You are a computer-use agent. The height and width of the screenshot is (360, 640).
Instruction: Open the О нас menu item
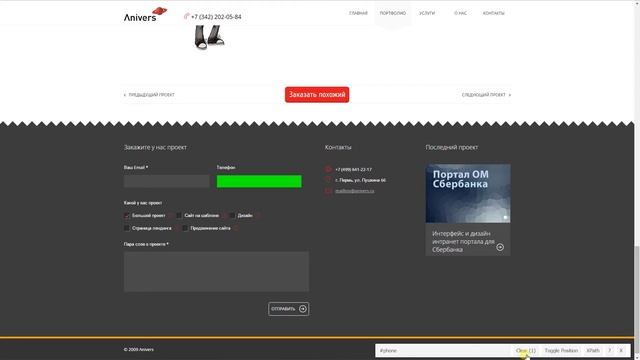[460, 13]
